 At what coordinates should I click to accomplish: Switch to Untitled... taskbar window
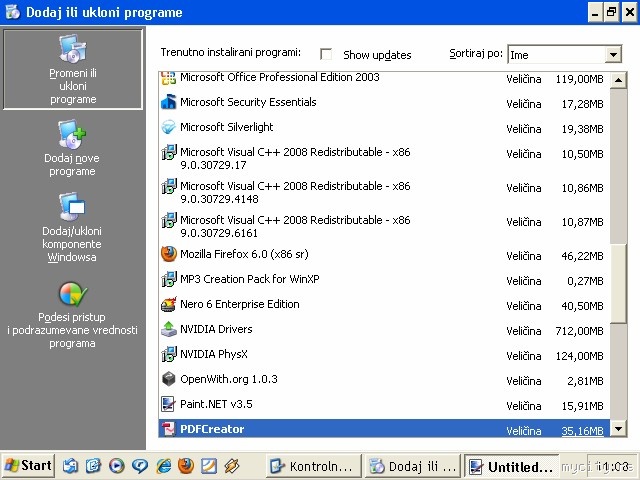pos(511,466)
